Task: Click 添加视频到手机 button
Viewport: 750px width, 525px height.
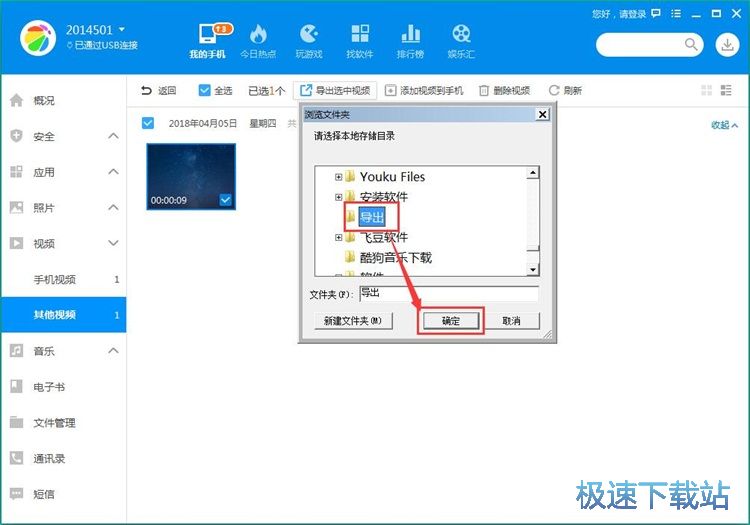Action: (424, 90)
